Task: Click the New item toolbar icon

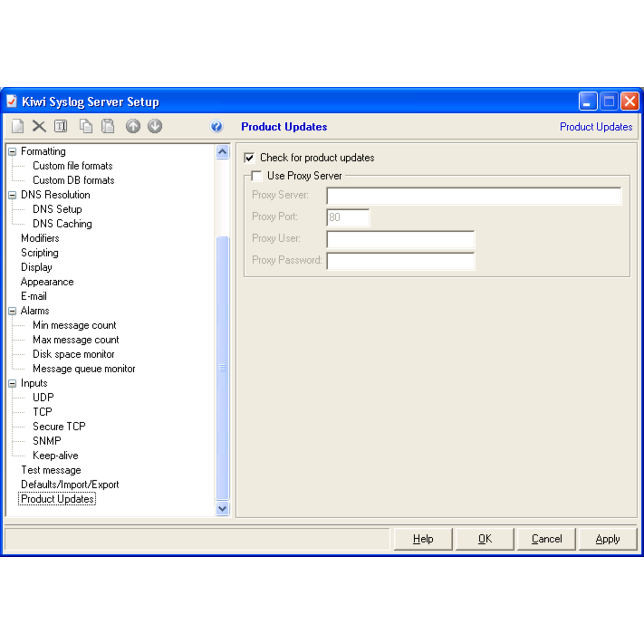Action: pos(18,126)
